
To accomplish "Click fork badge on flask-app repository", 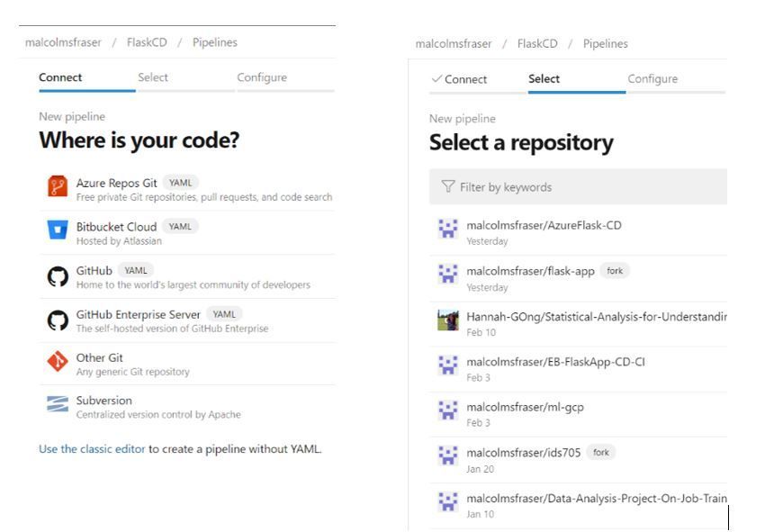I will click(615, 271).
